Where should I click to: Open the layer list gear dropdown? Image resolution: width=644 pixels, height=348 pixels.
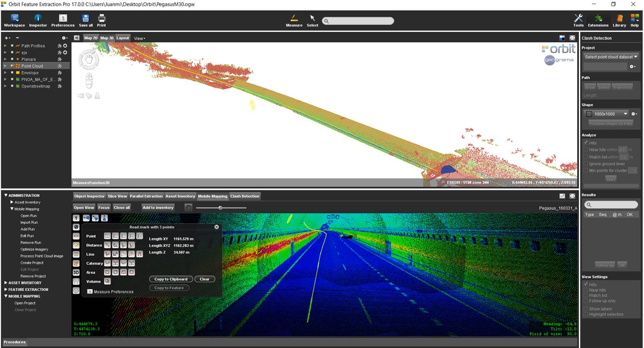pos(65,38)
